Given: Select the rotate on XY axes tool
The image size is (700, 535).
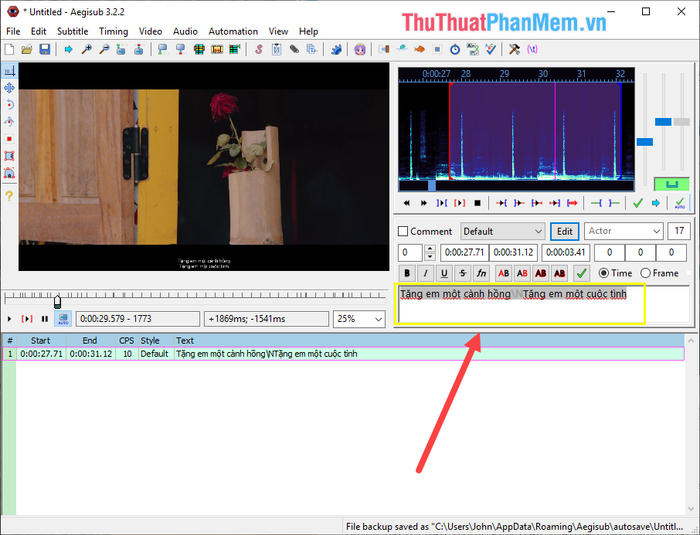Looking at the screenshot, I should pyautogui.click(x=9, y=122).
